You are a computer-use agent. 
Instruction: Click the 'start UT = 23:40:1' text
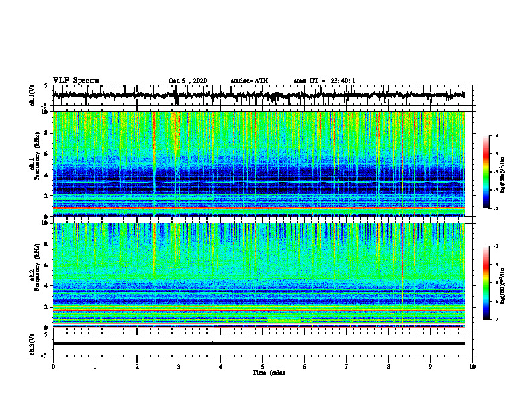[324, 81]
